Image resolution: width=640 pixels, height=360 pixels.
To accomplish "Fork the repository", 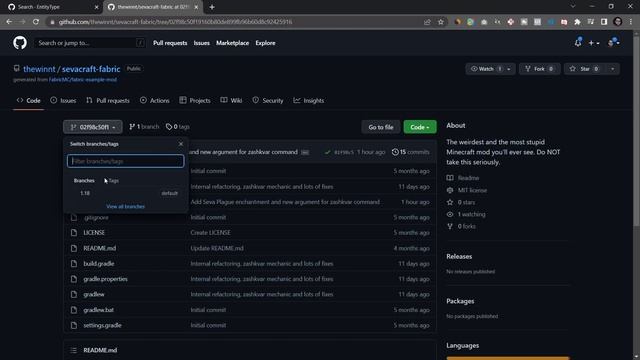I will 539,69.
